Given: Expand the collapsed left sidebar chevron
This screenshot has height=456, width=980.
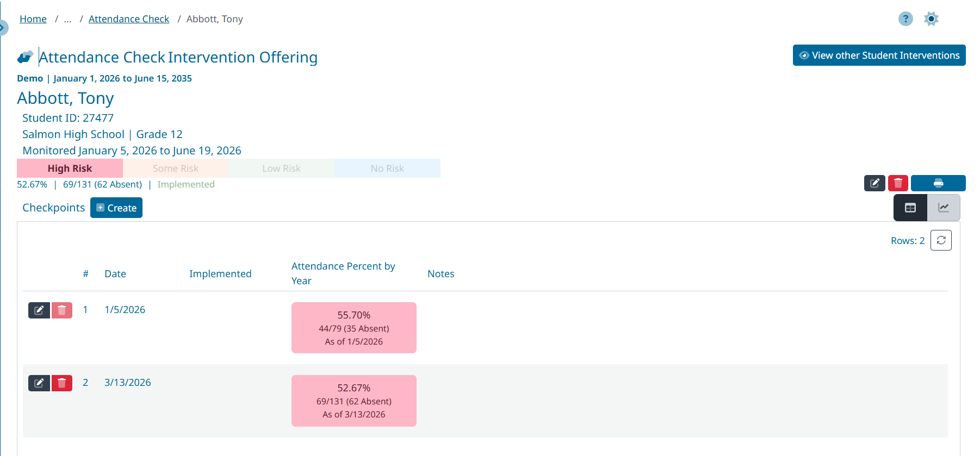Looking at the screenshot, I should 3,27.
